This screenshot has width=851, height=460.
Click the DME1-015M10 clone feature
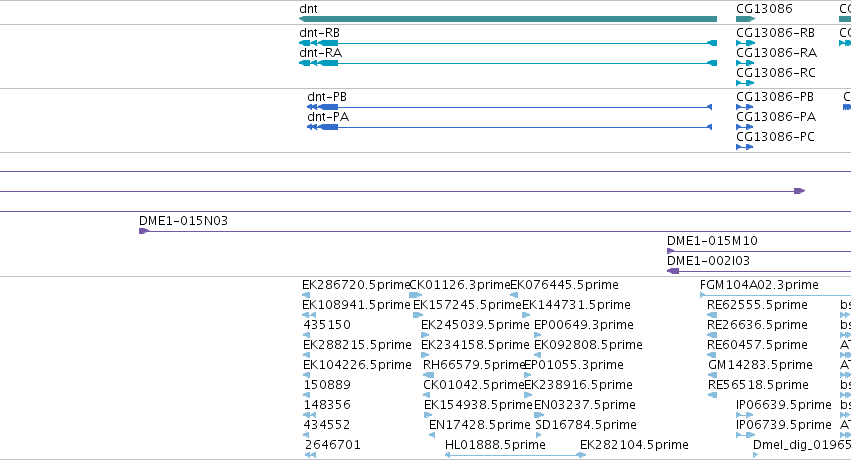[759, 251]
